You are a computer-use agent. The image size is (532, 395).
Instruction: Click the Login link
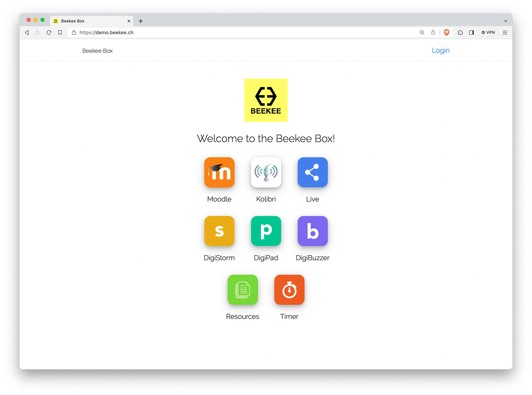point(441,50)
